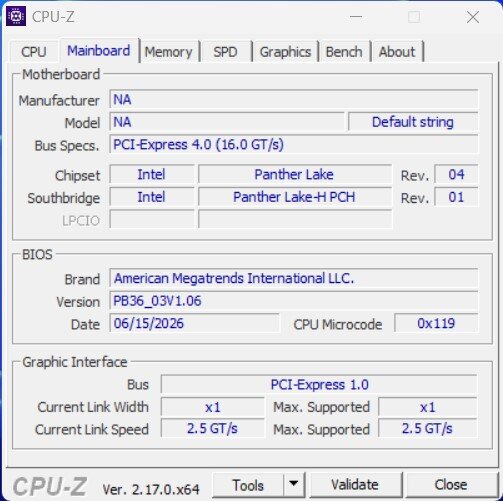Click the Southbridge revision '01' value

[x=456, y=197]
